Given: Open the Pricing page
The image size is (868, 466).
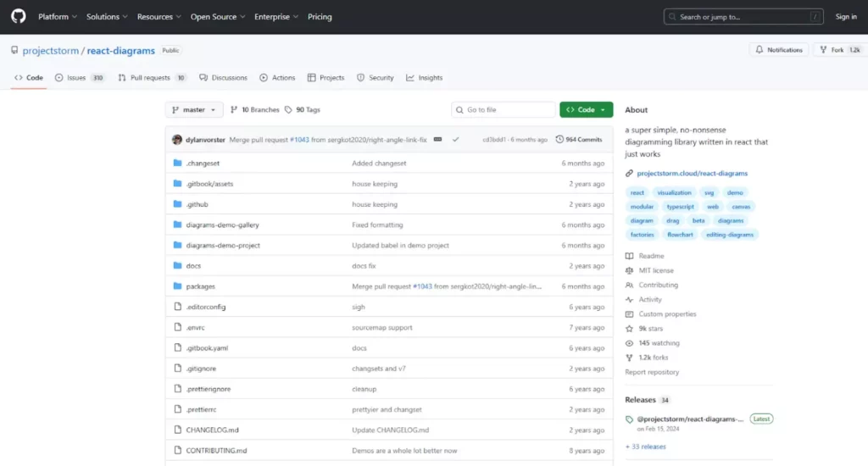Looking at the screenshot, I should [320, 17].
